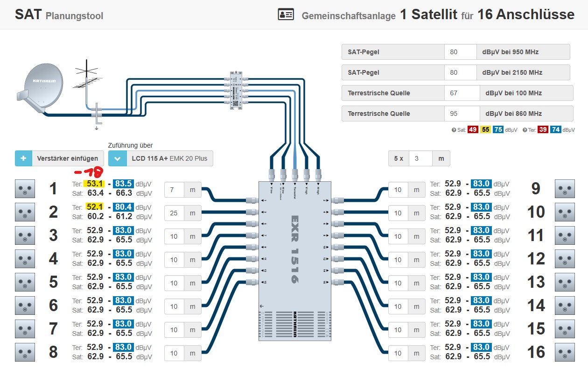Click the SAT Planungstool title
The image size is (588, 370).
pyautogui.click(x=59, y=15)
